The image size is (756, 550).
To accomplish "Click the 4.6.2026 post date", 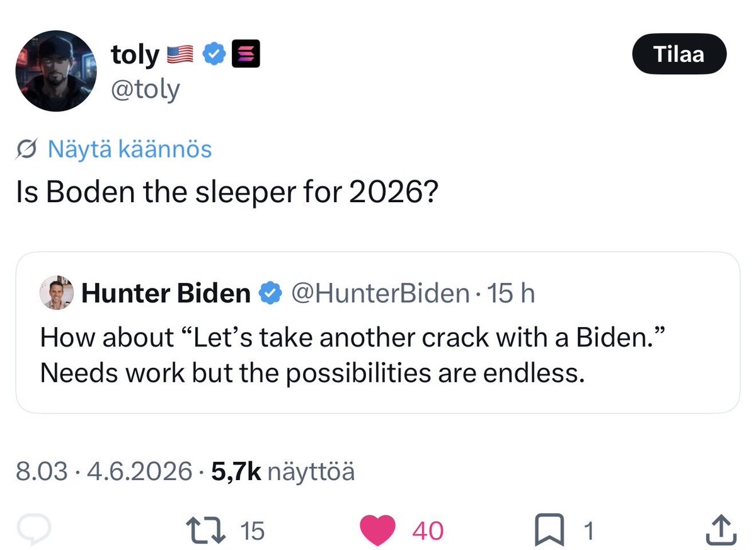I will 141,471.
